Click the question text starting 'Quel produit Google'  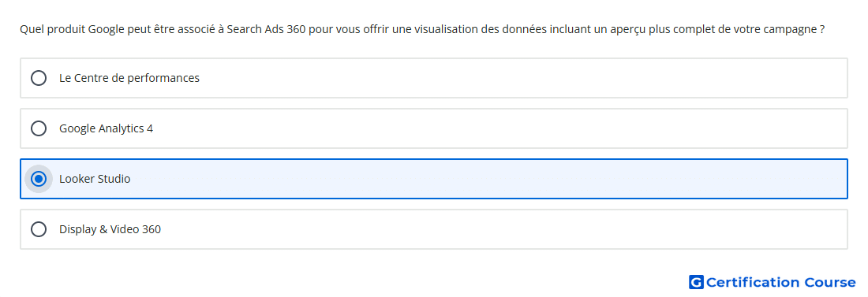(x=422, y=29)
